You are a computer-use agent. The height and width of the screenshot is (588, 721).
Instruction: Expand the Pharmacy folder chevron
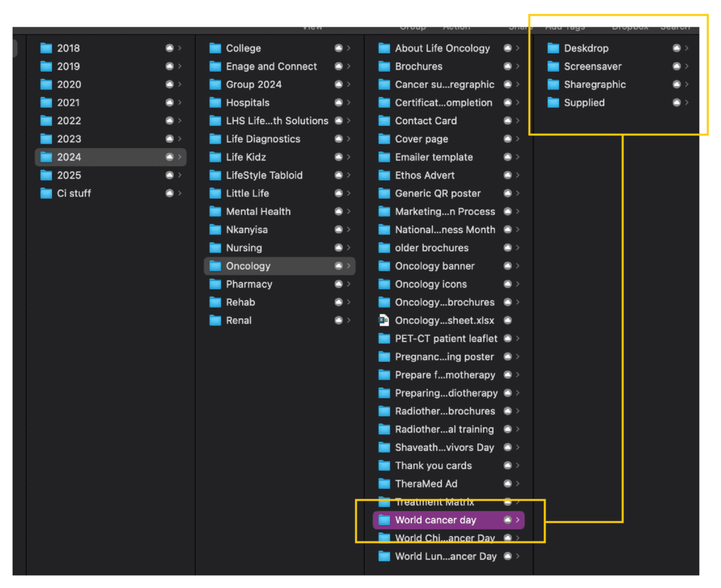click(x=349, y=284)
